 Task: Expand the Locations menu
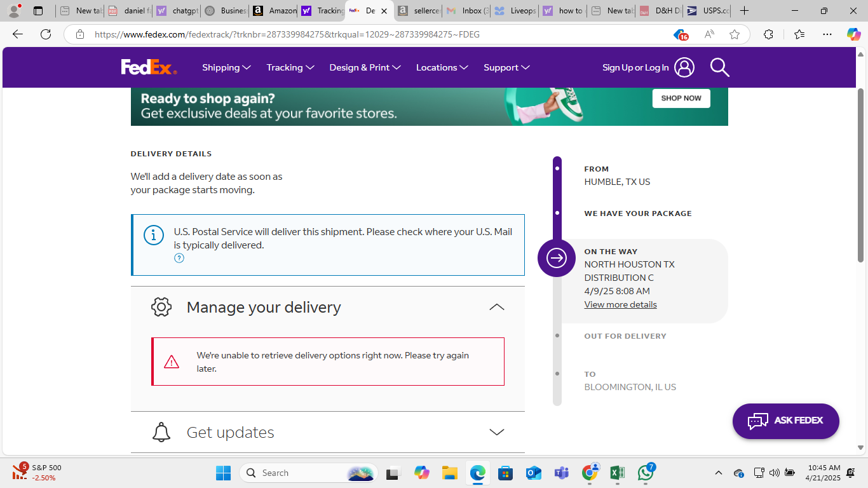(442, 67)
